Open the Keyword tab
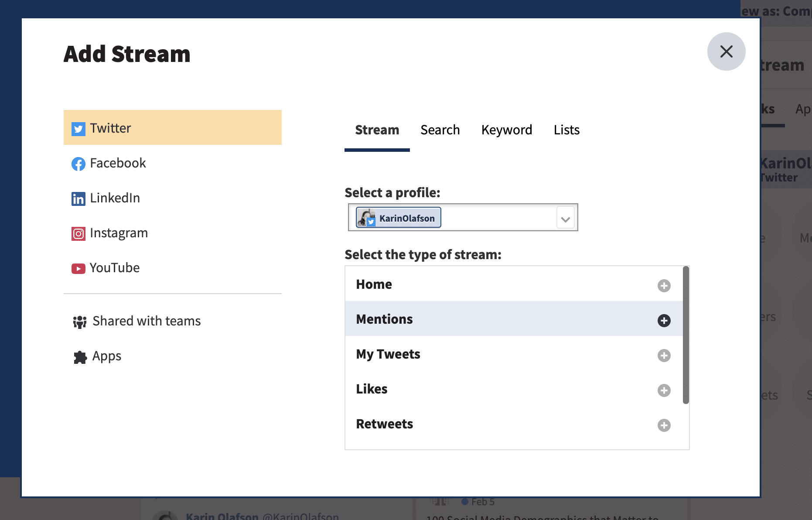 tap(507, 130)
